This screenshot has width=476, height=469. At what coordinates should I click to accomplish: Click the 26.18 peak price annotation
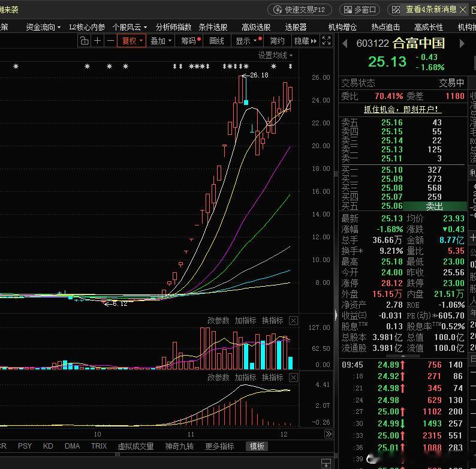259,75
